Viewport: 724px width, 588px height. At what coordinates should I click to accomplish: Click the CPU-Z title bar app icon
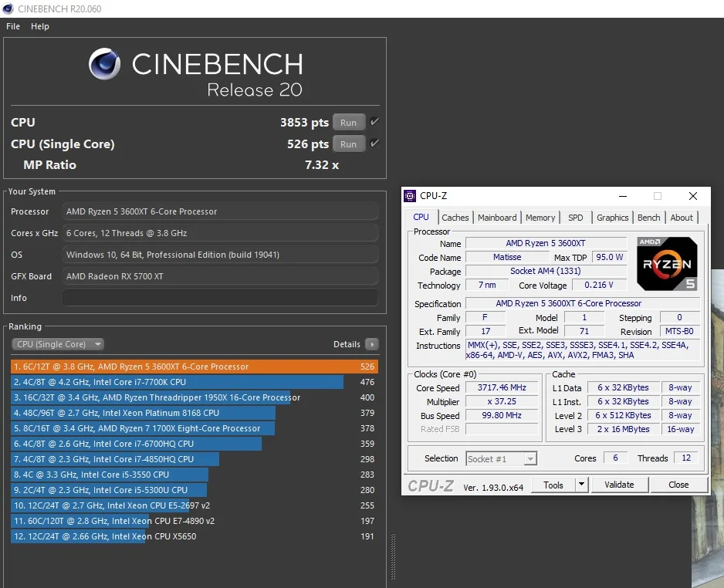(x=410, y=196)
